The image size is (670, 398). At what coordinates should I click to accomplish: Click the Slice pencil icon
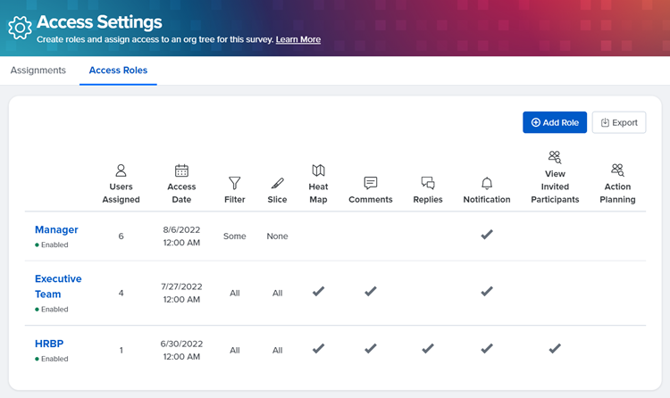click(277, 183)
